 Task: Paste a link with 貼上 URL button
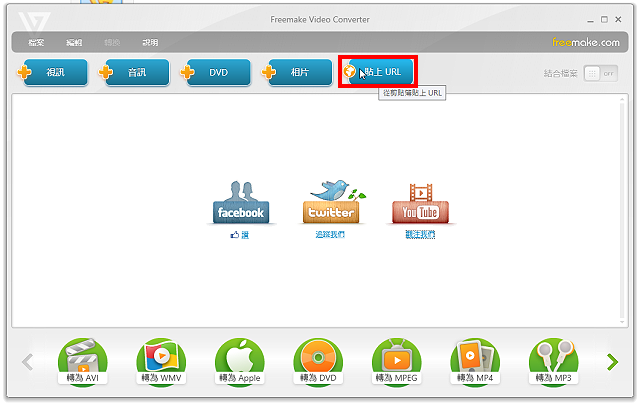[x=378, y=72]
